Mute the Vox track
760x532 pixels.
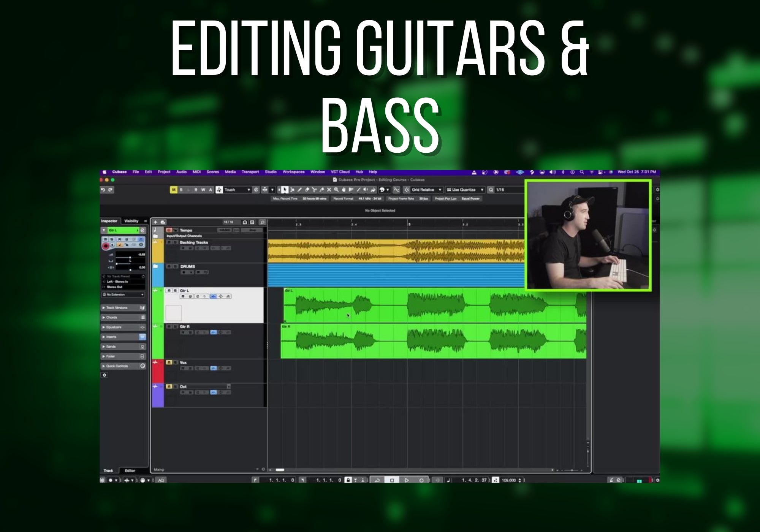(169, 363)
